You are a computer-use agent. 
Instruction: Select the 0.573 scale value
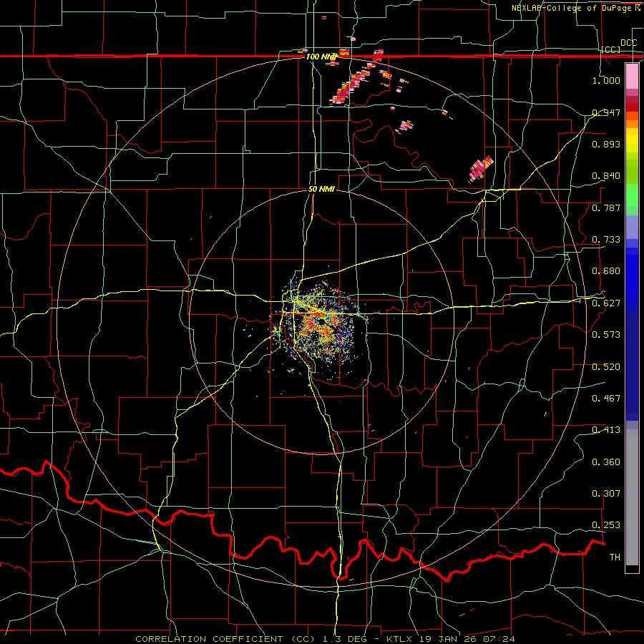(606, 335)
